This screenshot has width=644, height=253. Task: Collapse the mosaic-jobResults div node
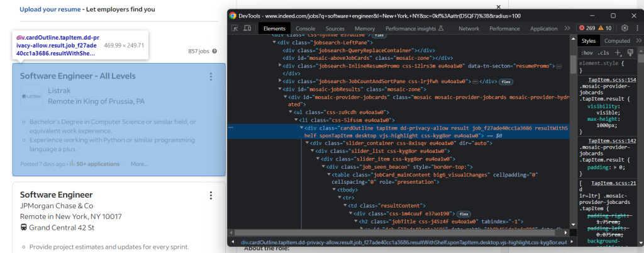click(x=280, y=89)
